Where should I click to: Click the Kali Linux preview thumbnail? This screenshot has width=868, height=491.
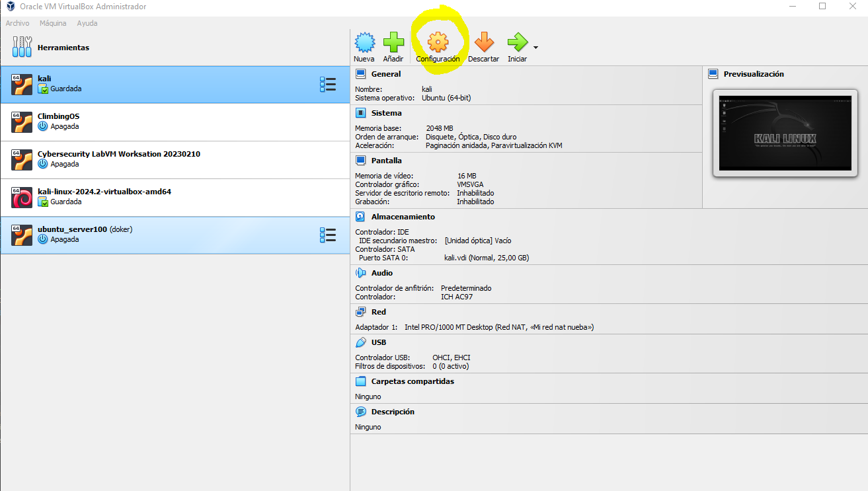785,133
